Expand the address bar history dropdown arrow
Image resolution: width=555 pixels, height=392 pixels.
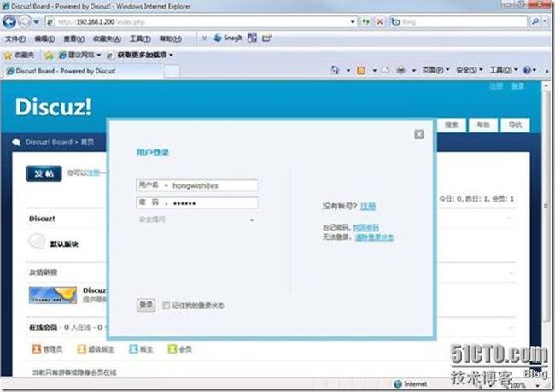[353, 22]
